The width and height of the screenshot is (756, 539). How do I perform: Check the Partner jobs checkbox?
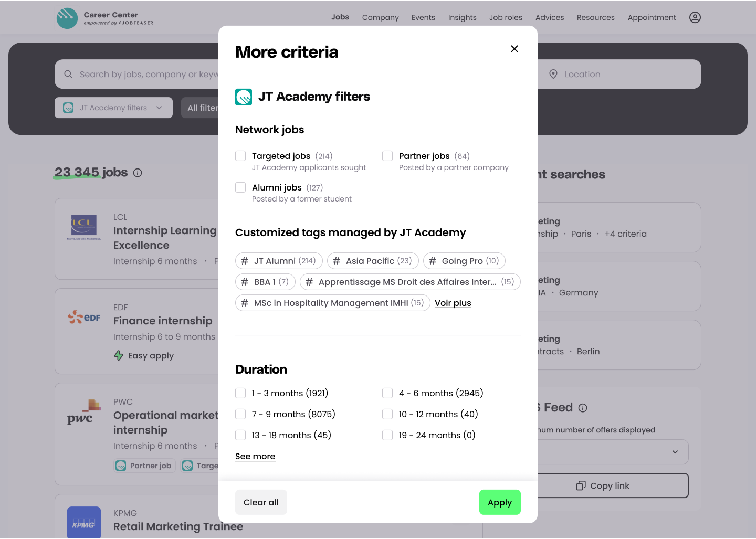click(387, 156)
